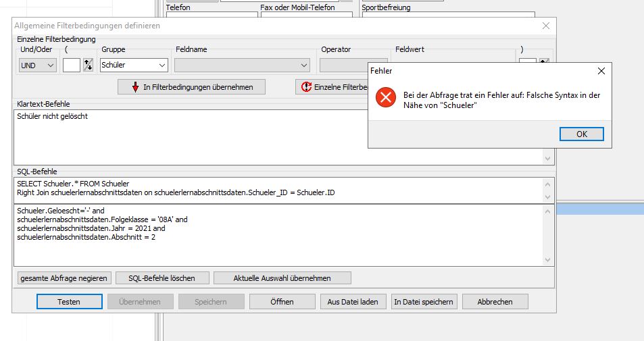The image size is (644, 341).
Task: Click OK in the Fehler dialog
Action: tap(582, 134)
